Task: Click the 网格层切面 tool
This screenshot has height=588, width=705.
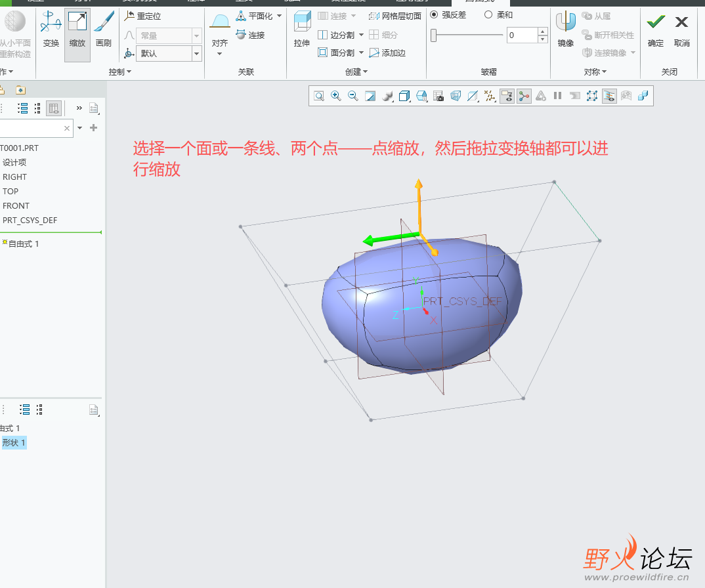Action: pos(395,16)
